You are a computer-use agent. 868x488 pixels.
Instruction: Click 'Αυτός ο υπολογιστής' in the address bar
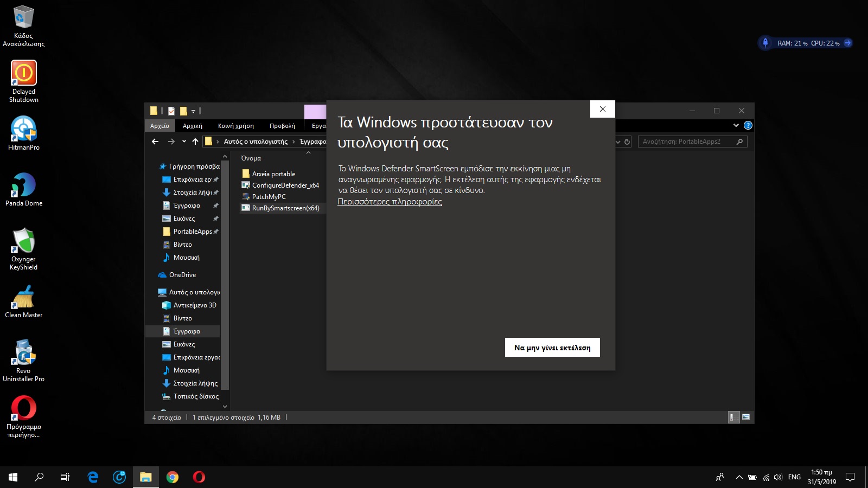pyautogui.click(x=256, y=142)
